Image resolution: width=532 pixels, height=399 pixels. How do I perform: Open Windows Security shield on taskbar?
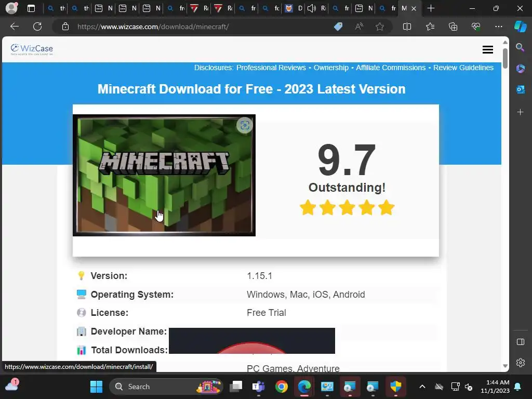(x=395, y=387)
